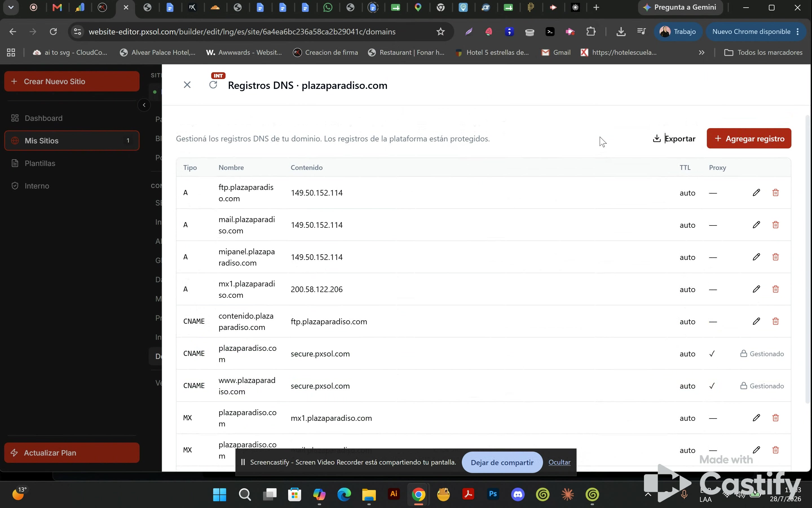Close the Registros DNS panel

(187, 85)
